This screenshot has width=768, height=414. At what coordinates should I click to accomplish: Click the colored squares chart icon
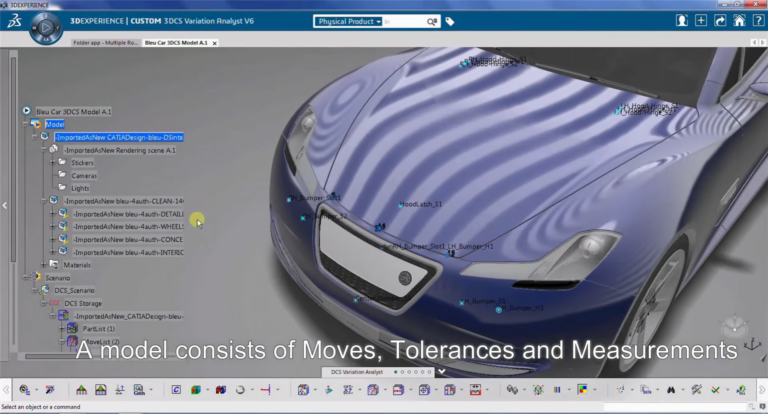click(582, 390)
